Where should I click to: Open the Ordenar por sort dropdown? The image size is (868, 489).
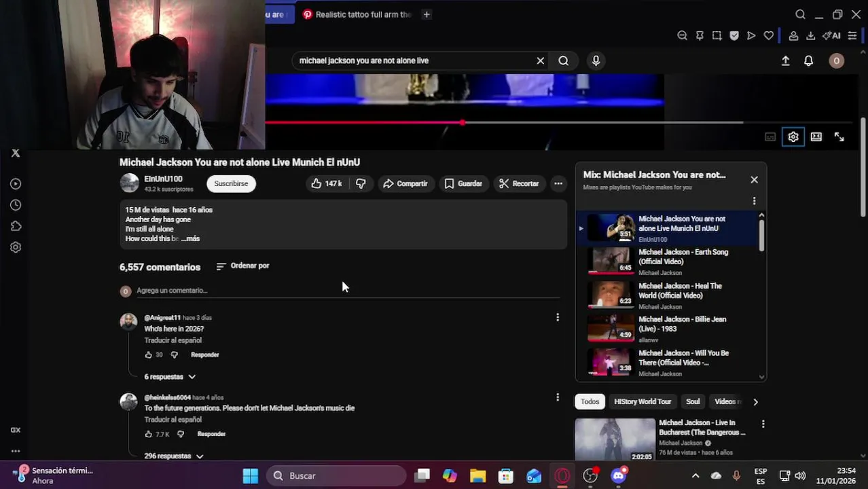pos(242,266)
